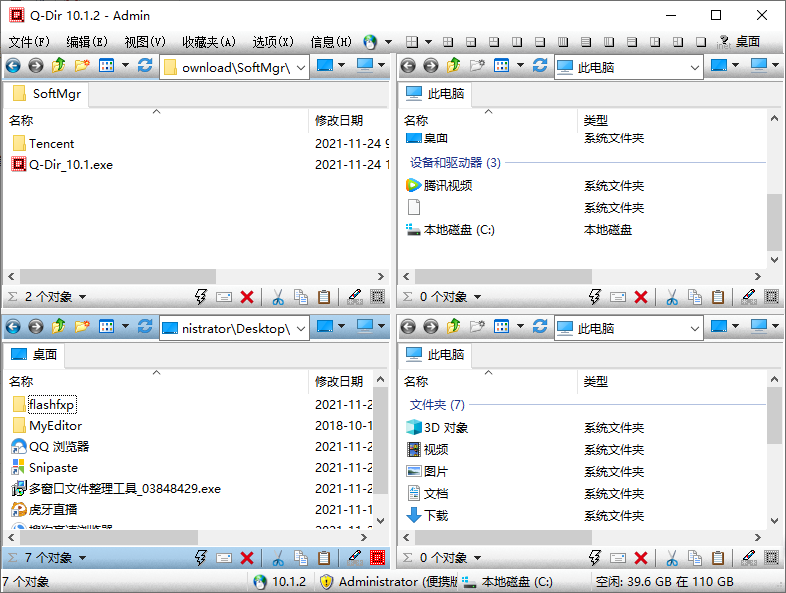Screen dimensions: 786x593
Task: Delete red X in bottom-right pane toolbar
Action: (x=641, y=558)
